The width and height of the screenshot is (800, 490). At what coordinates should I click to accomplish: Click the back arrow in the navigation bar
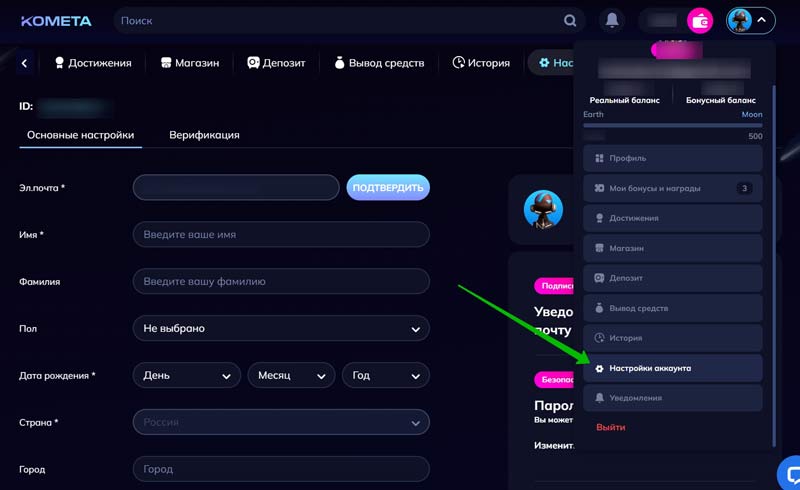tap(24, 63)
